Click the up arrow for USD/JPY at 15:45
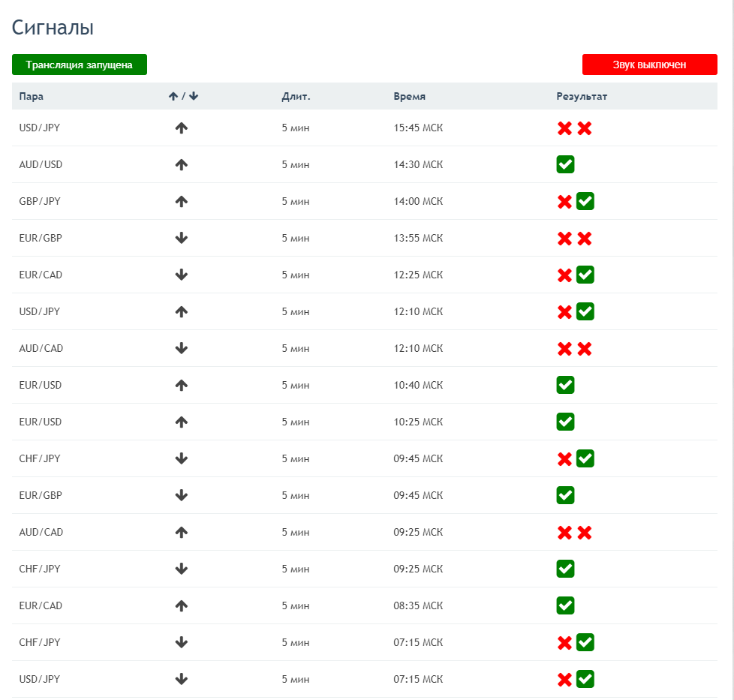The image size is (734, 700). pyautogui.click(x=182, y=128)
